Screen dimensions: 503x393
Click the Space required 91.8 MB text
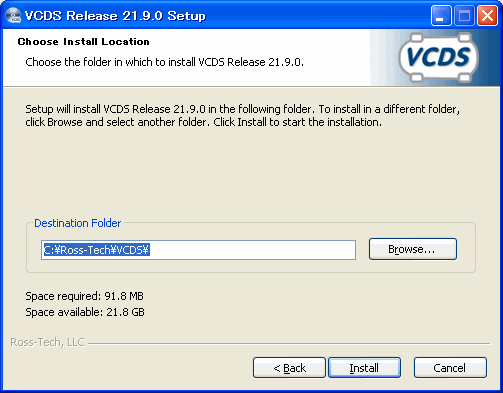(x=85, y=296)
